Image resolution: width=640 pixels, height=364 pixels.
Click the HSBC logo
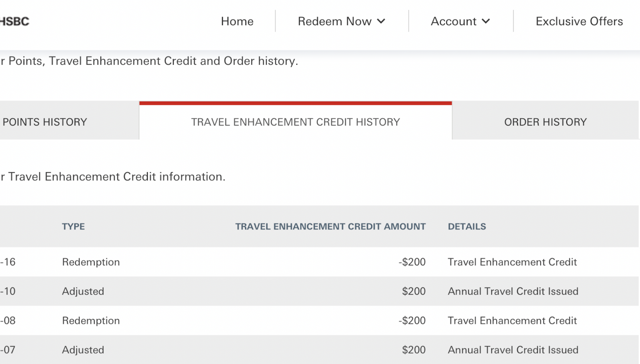tap(14, 21)
